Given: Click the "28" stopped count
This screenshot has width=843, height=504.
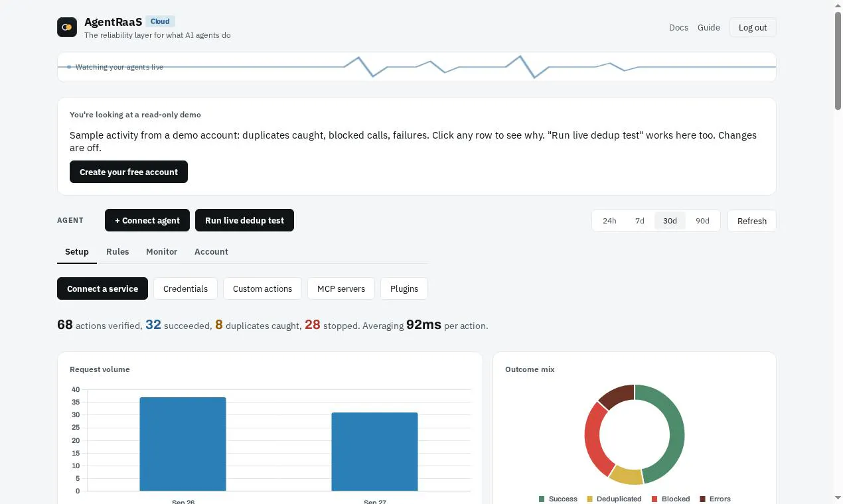Looking at the screenshot, I should pos(313,325).
